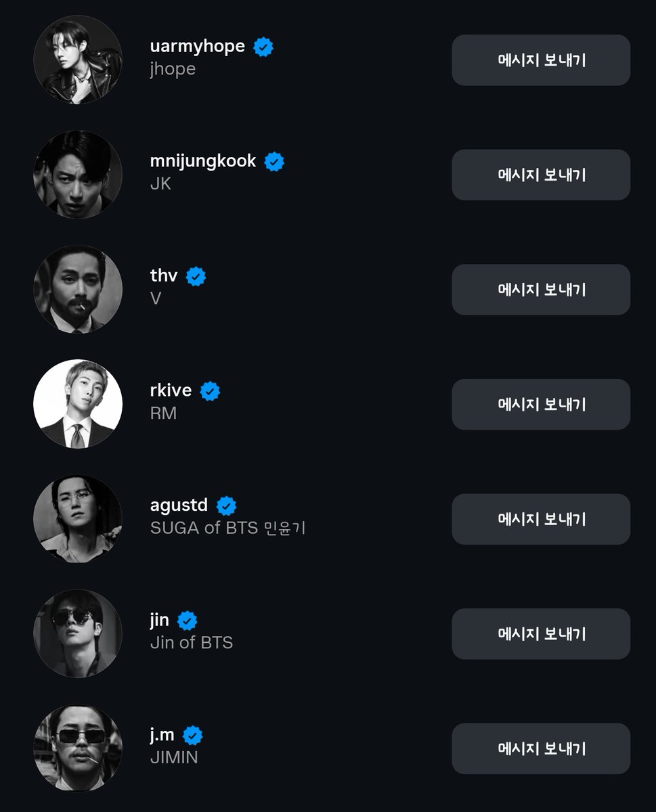
Task: Send a message to agustd
Action: point(541,519)
